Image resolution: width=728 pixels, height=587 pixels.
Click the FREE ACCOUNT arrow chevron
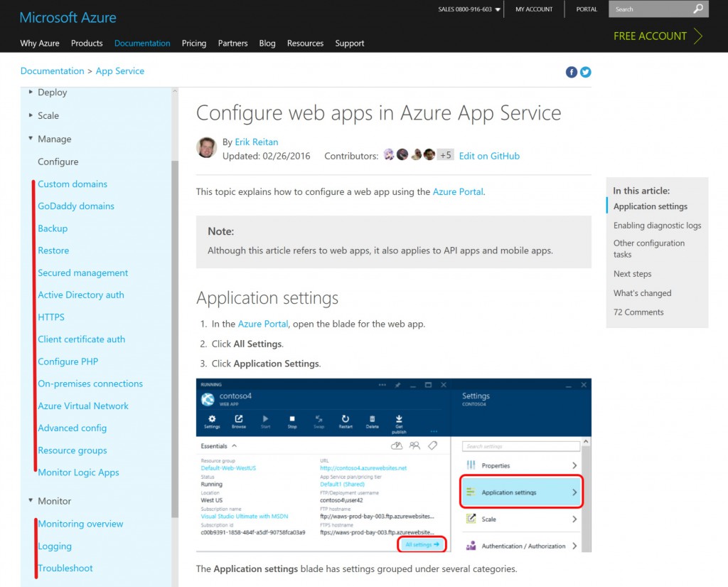click(x=698, y=36)
